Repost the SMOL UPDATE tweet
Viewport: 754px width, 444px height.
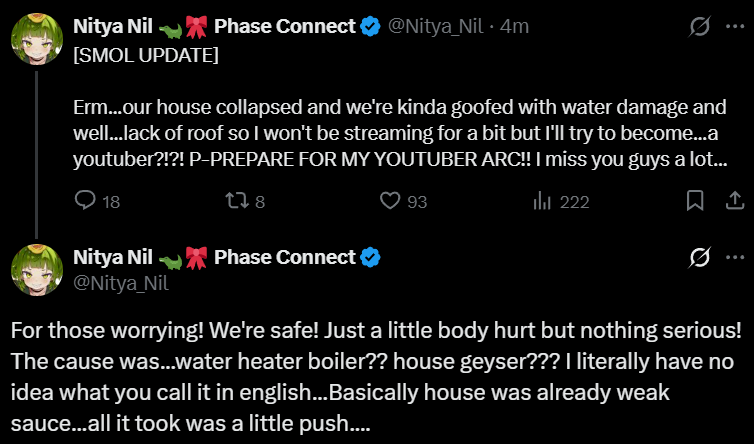point(246,201)
